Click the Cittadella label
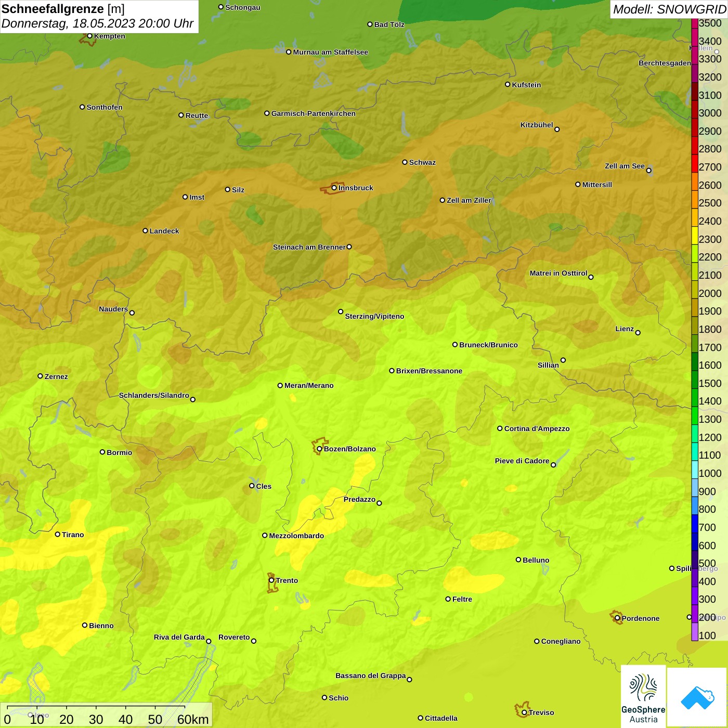 [x=441, y=718]
